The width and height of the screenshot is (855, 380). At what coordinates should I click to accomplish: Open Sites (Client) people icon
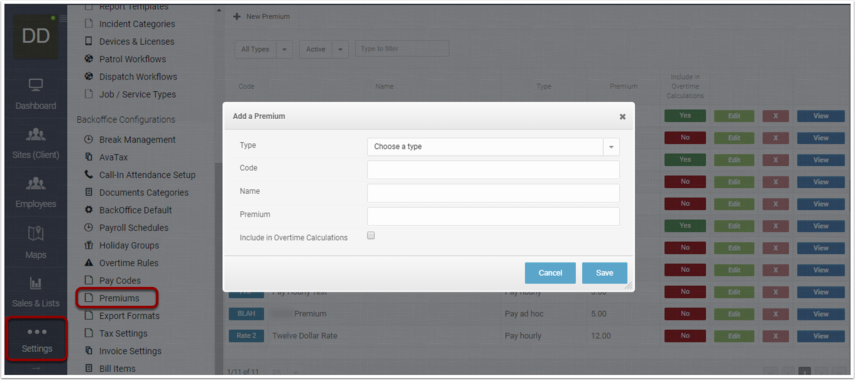point(35,135)
